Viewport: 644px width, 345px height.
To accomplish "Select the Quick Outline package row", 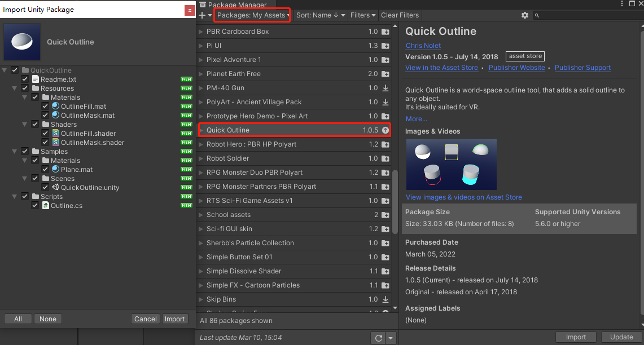I will click(x=294, y=130).
